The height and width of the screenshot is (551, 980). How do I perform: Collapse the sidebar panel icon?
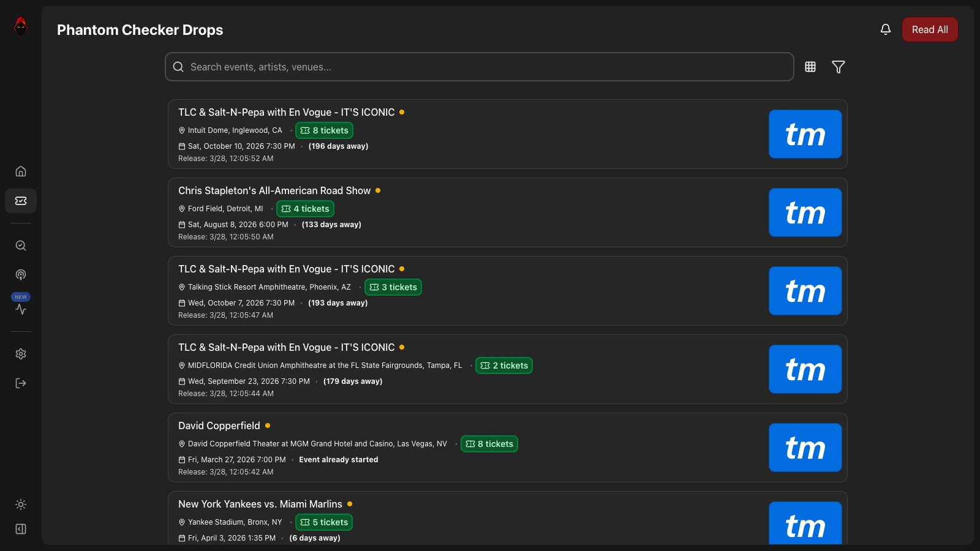pyautogui.click(x=21, y=529)
